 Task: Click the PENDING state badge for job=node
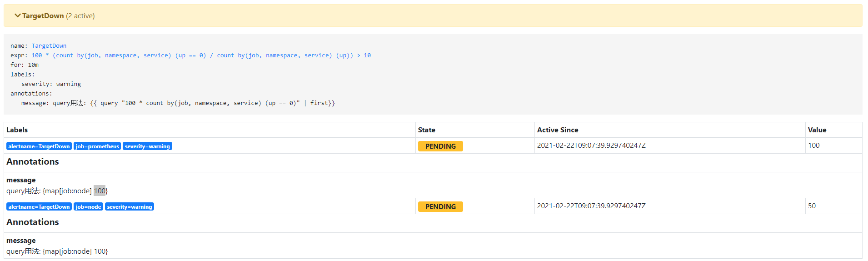tap(440, 207)
